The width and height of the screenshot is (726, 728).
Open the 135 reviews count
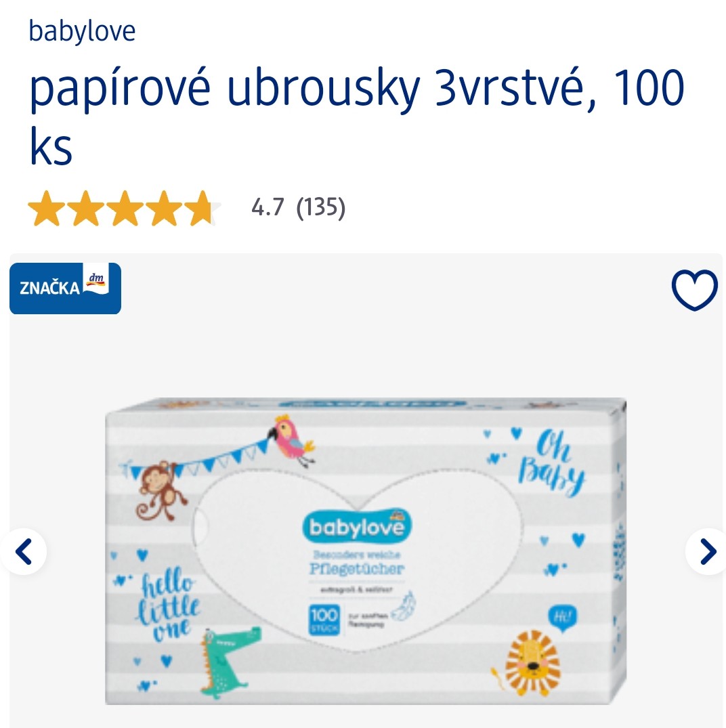[x=321, y=207]
